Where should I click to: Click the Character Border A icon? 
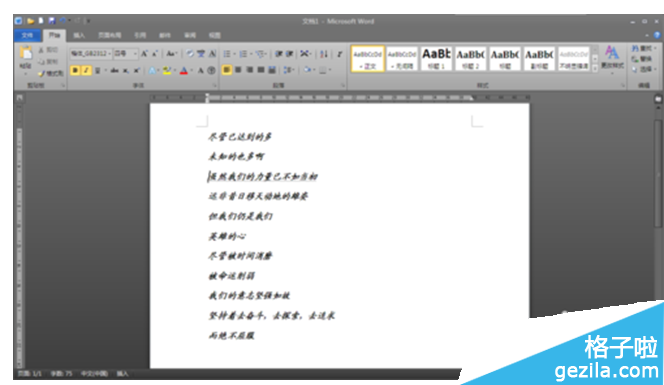pyautogui.click(x=213, y=54)
